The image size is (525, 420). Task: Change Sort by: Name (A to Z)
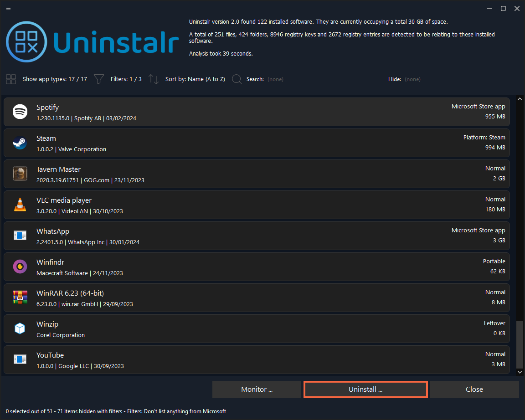pos(195,79)
